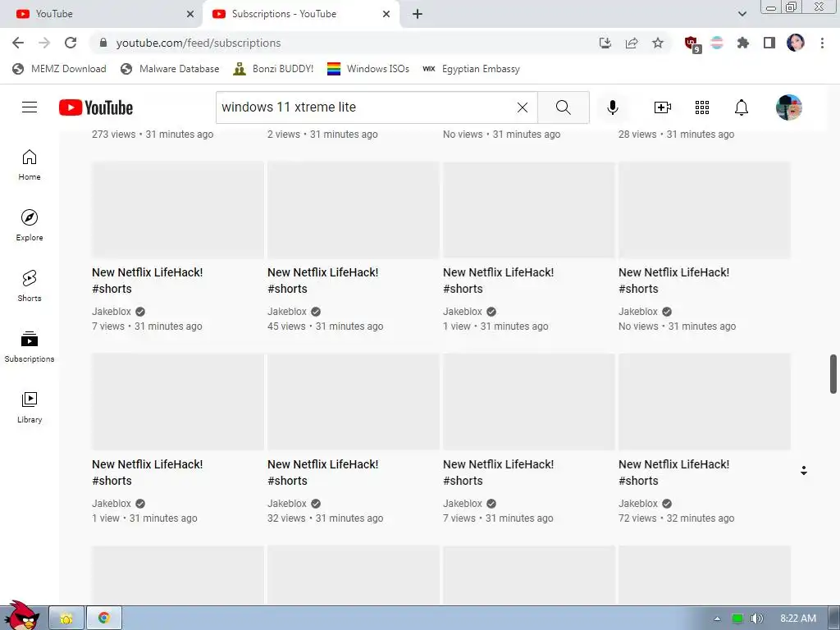
Task: Clear the search box with X
Action: tap(523, 107)
